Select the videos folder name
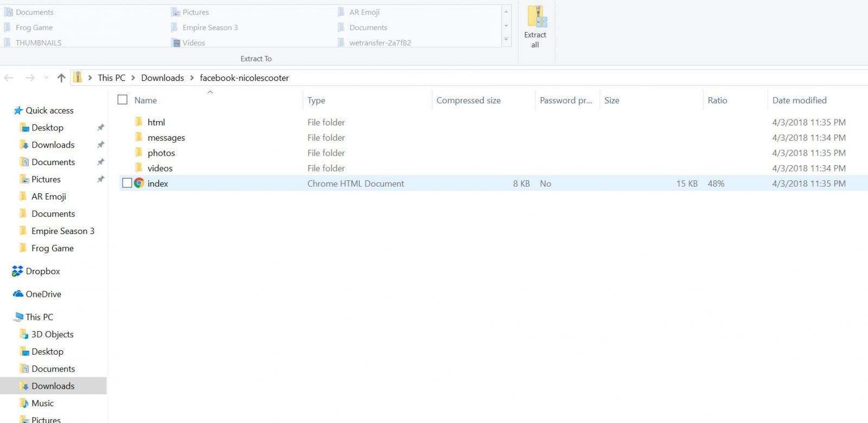The height and width of the screenshot is (423, 868). point(160,168)
